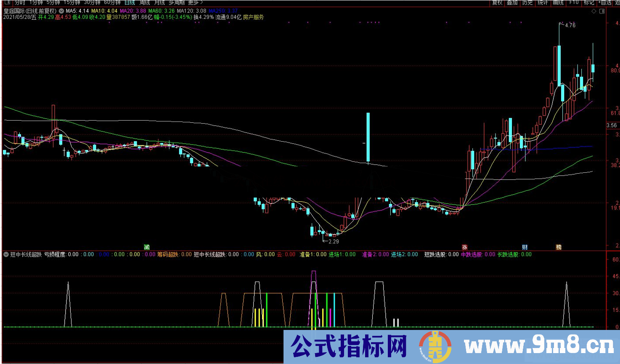
Task: Toggle 复权 price adjustment mode
Action: click(x=498, y=2)
